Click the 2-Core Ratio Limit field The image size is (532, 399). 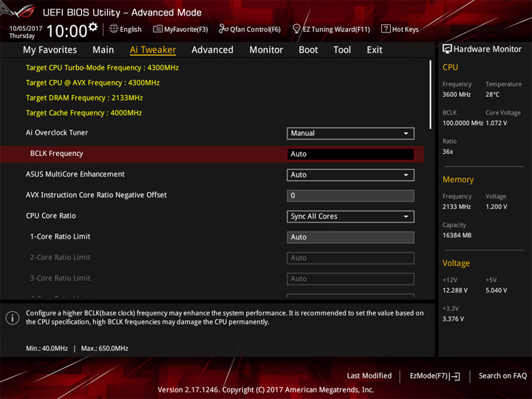[x=350, y=258]
